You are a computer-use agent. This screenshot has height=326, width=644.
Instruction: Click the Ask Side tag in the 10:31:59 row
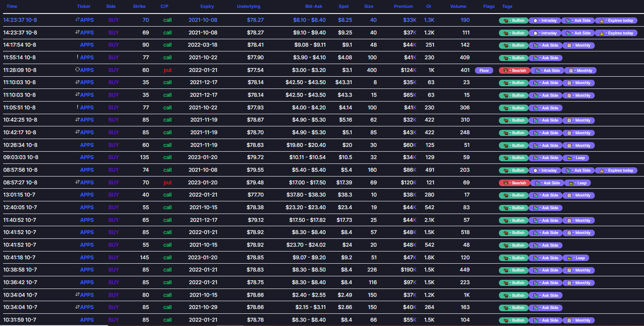coord(546,320)
